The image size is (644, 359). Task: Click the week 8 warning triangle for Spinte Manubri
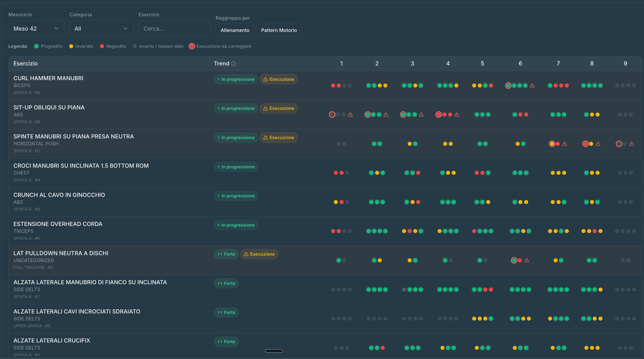coord(598,144)
